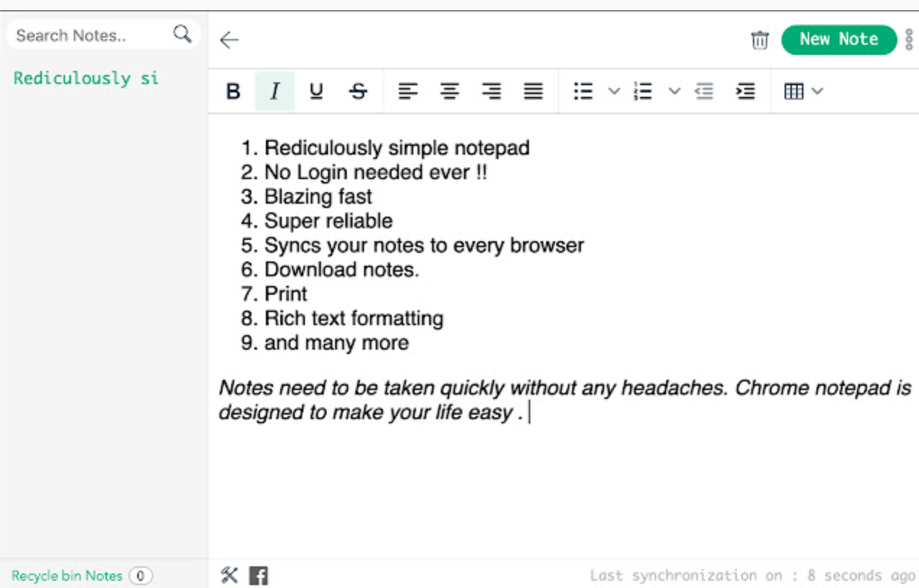
Task: Justify the text alignment
Action: click(x=534, y=92)
